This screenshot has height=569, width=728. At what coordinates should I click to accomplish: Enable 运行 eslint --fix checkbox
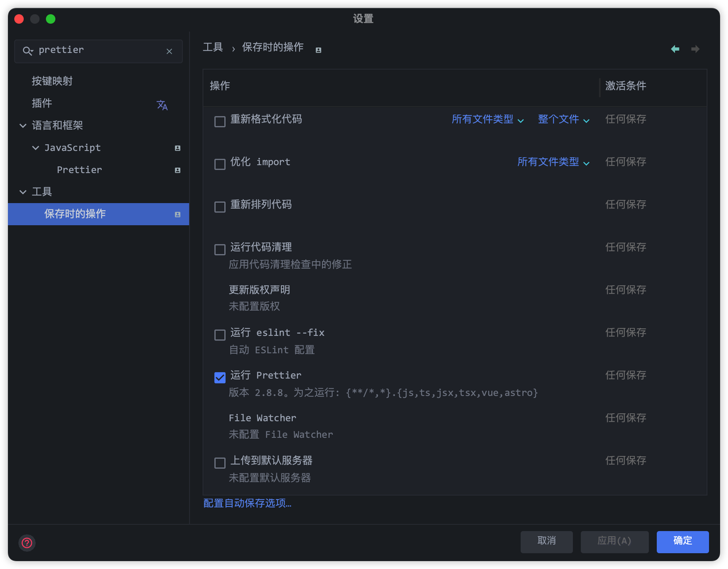click(x=220, y=334)
